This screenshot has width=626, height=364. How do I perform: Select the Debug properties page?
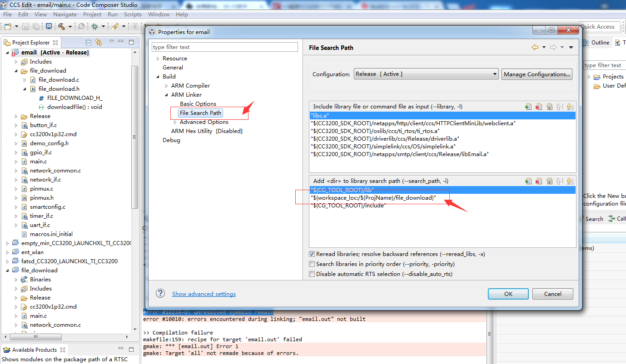(171, 140)
